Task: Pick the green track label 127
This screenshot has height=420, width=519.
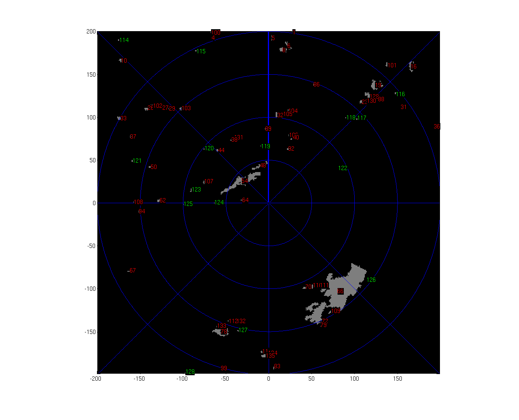Action: click(x=243, y=330)
